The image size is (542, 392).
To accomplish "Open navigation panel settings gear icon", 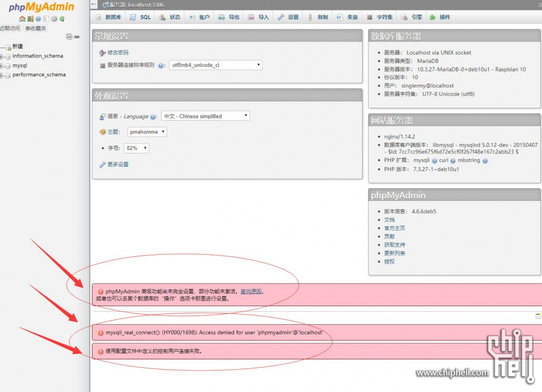I will tap(54, 19).
